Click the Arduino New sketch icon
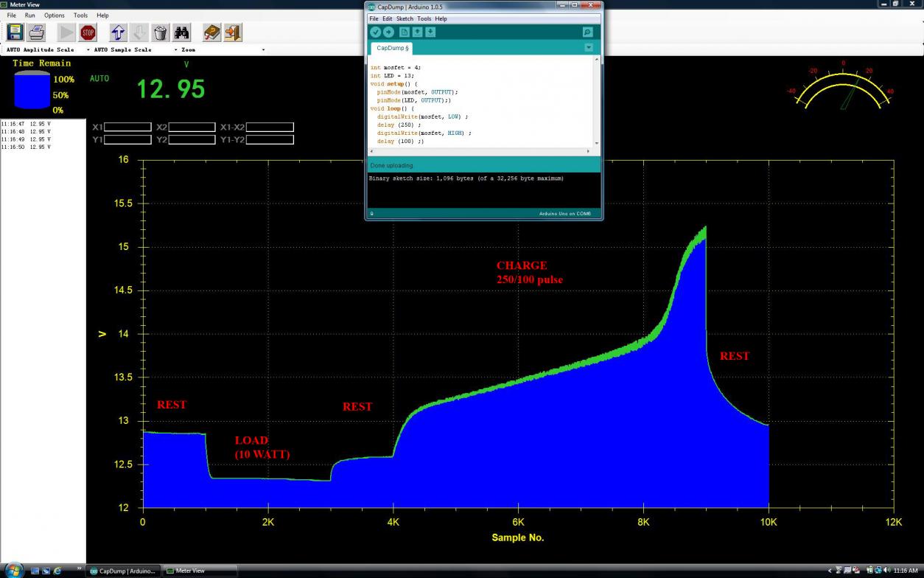This screenshot has height=578, width=924. tap(405, 32)
